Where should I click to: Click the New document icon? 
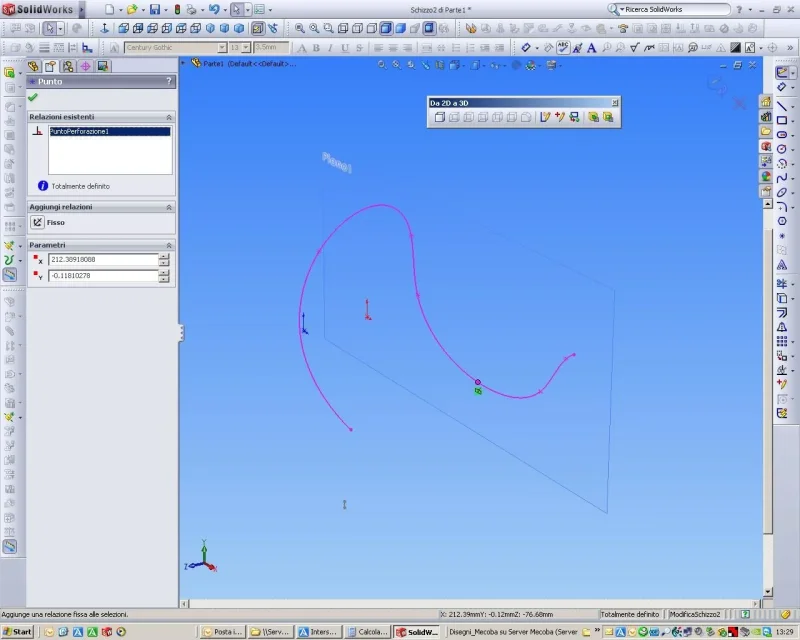point(109,9)
